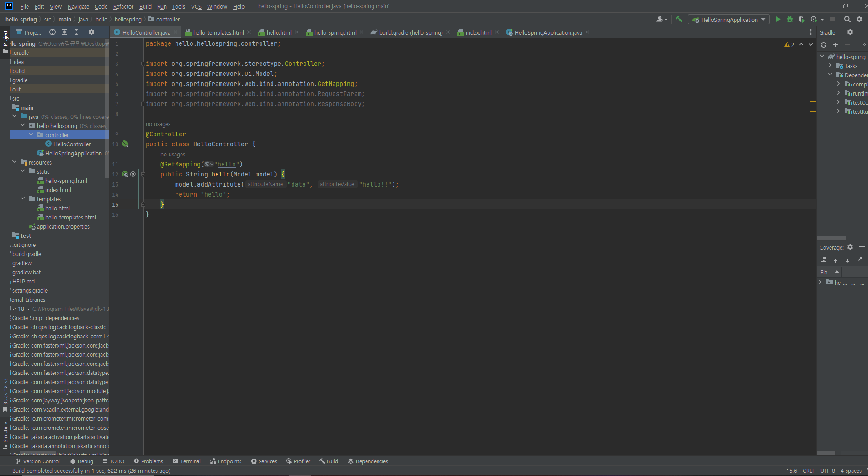868x476 pixels.
Task: Open IDE settings gear in top toolbar
Action: coord(859,19)
